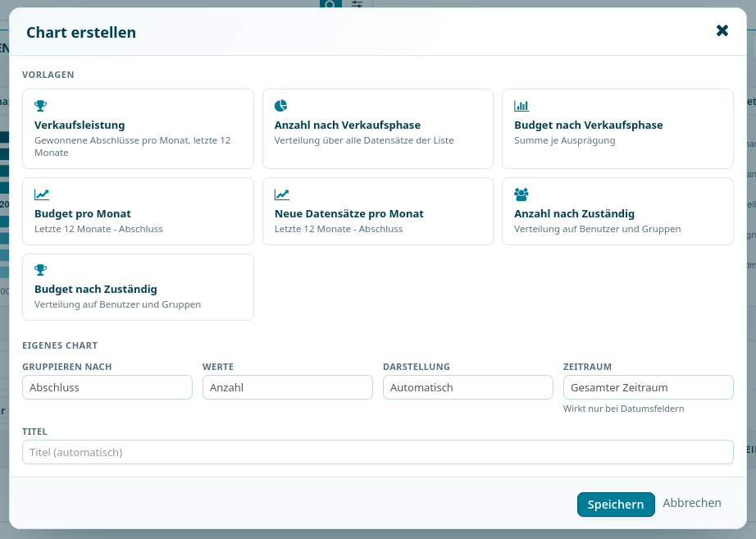Pick the Anzahl nach Zuständig template
Image resolution: width=756 pixels, height=539 pixels.
pyautogui.click(x=617, y=212)
